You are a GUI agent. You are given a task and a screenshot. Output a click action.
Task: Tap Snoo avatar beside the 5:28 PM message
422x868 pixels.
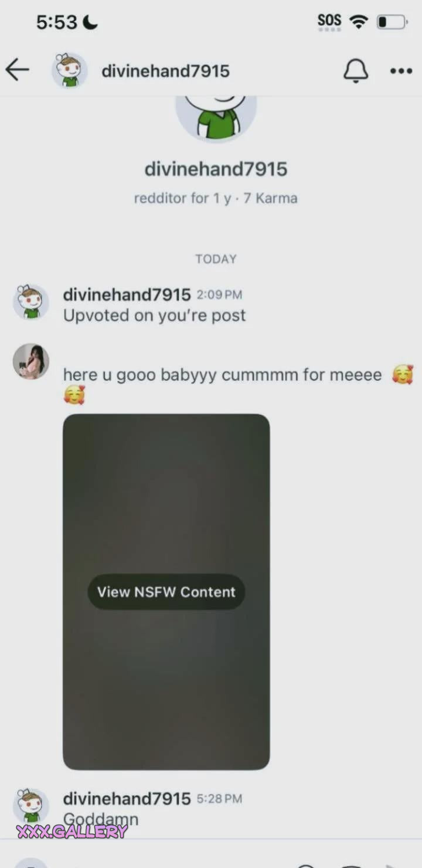pos(30,806)
